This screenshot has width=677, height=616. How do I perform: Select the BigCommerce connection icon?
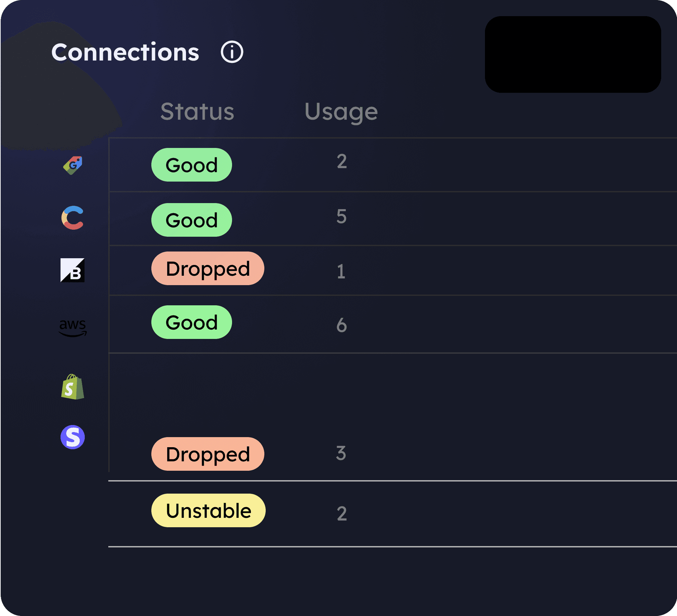pos(73,270)
